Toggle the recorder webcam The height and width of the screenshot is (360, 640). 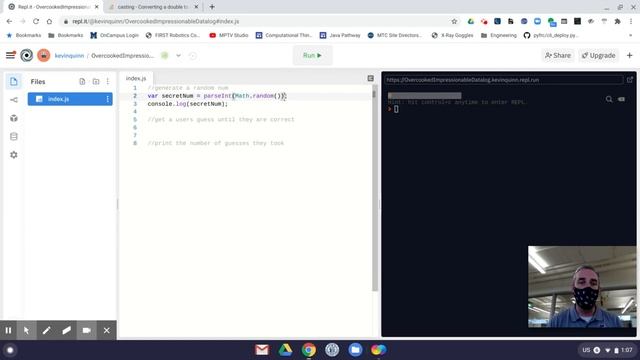click(x=87, y=330)
